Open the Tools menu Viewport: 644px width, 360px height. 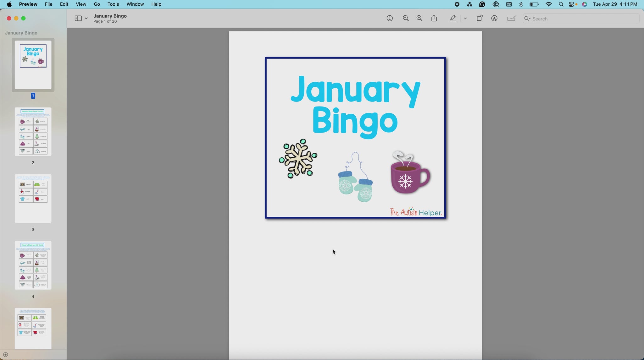[x=113, y=4]
